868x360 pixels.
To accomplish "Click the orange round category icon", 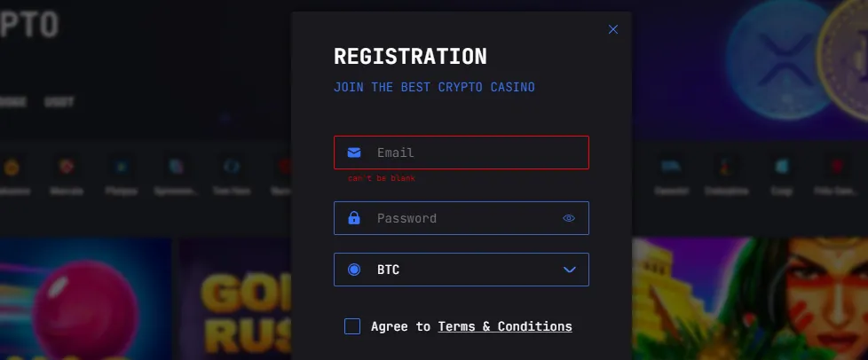I will (12, 167).
